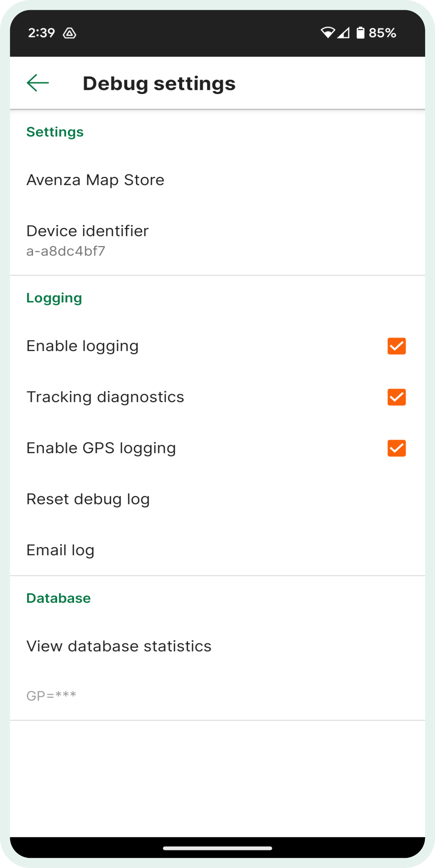The width and height of the screenshot is (435, 868).
Task: Open Email log
Action: pos(60,550)
